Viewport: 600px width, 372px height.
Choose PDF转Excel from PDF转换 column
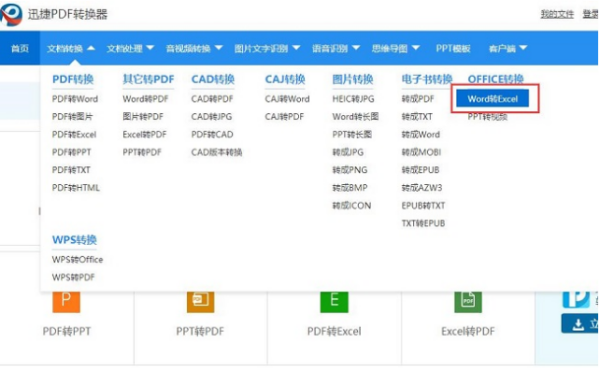74,134
